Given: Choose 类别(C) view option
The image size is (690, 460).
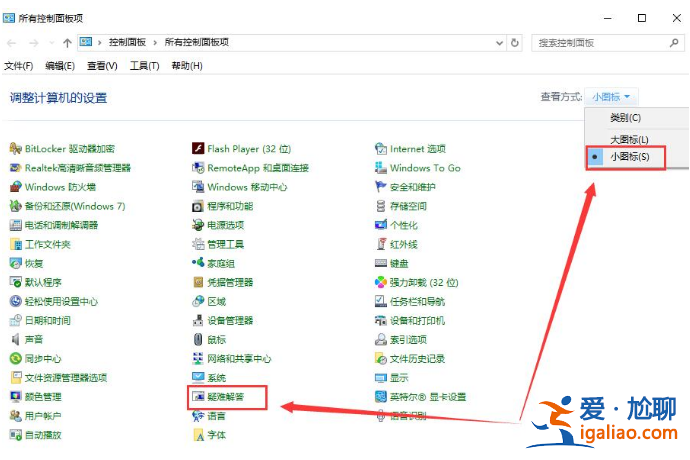Looking at the screenshot, I should tap(625, 118).
